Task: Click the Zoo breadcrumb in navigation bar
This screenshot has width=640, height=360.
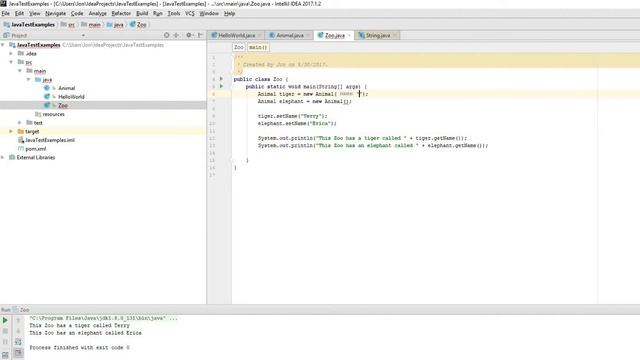Action: (138, 24)
